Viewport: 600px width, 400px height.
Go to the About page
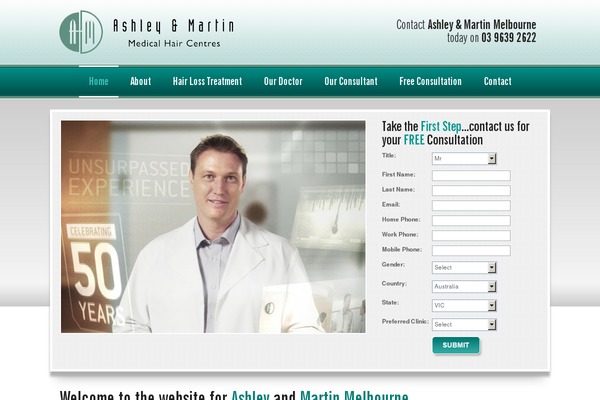tap(140, 81)
